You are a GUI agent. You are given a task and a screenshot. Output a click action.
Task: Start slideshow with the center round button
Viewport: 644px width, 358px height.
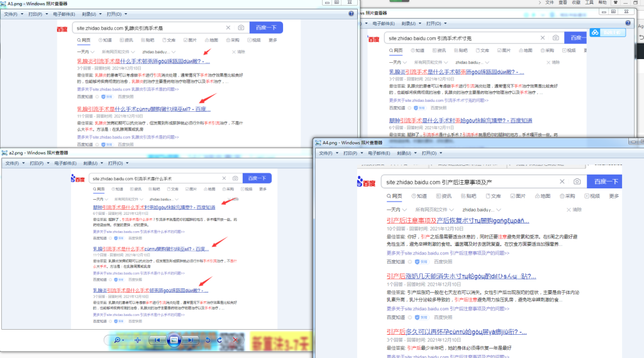pos(174,340)
